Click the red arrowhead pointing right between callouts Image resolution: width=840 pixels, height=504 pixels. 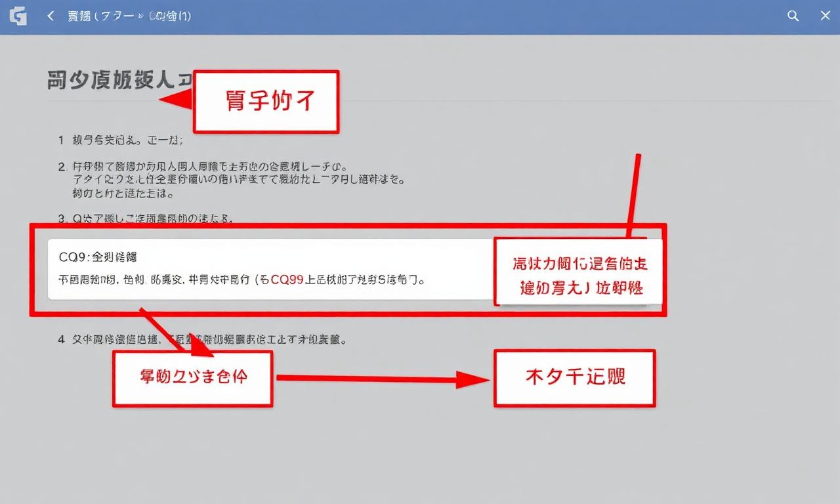click(x=474, y=379)
